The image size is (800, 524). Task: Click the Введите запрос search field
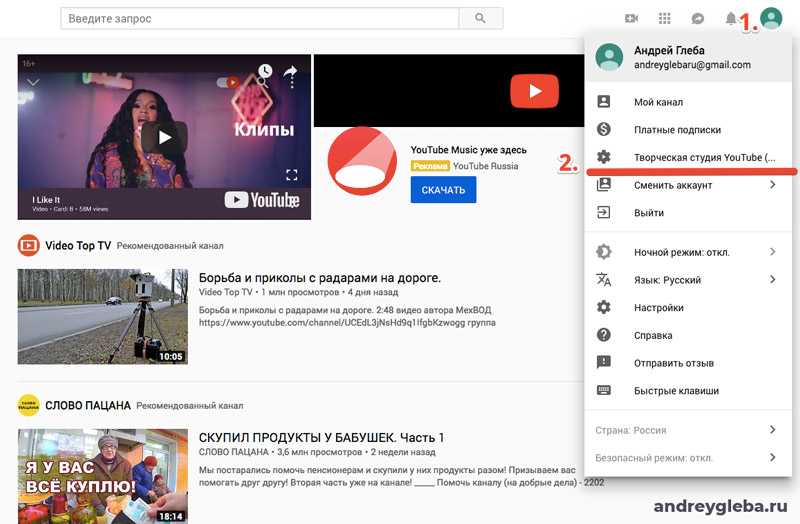(x=260, y=18)
